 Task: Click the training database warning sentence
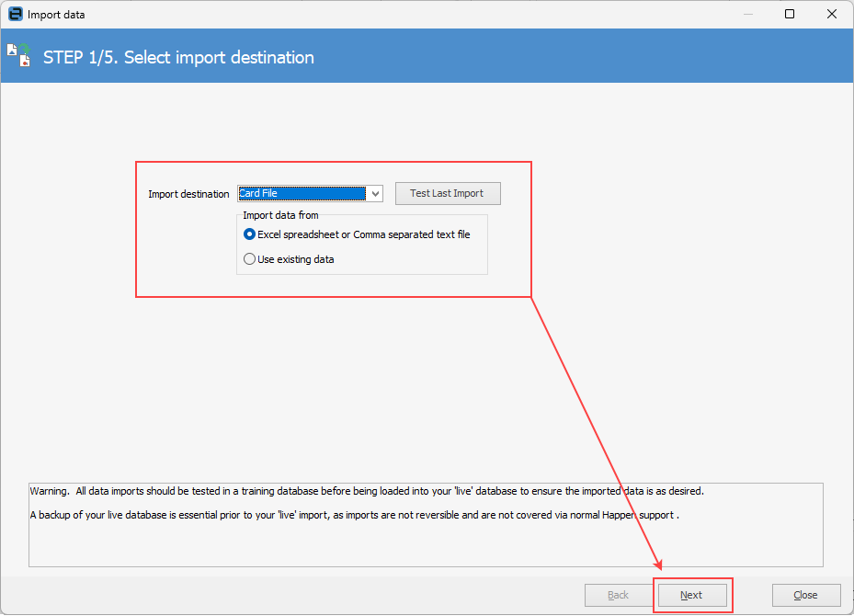click(368, 491)
